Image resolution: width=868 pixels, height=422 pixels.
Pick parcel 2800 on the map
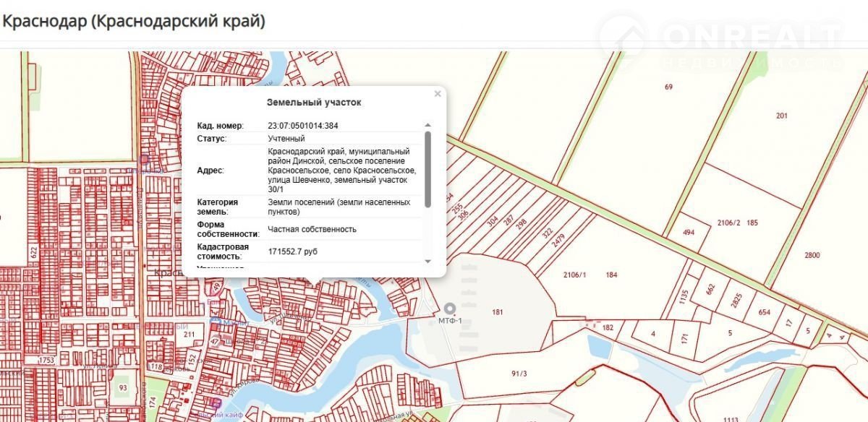pyautogui.click(x=812, y=256)
